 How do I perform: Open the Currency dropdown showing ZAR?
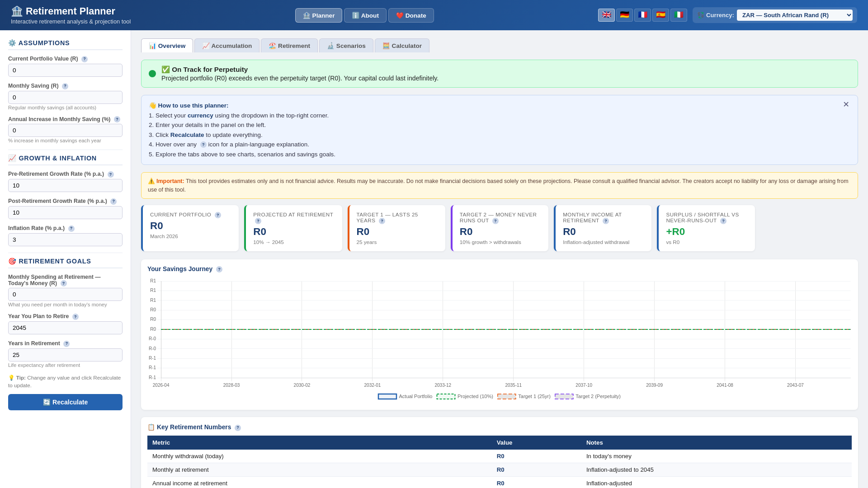[x=794, y=15]
